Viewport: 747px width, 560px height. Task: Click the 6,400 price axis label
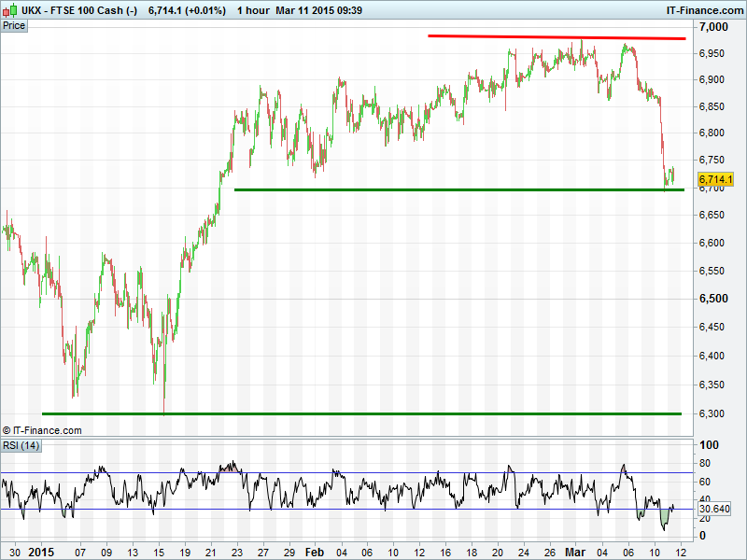(x=712, y=356)
